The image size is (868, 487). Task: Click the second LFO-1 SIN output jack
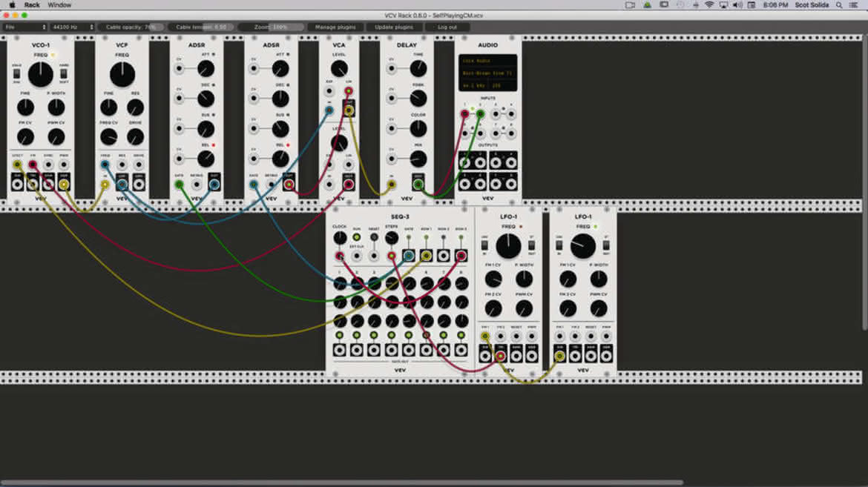pyautogui.click(x=559, y=355)
